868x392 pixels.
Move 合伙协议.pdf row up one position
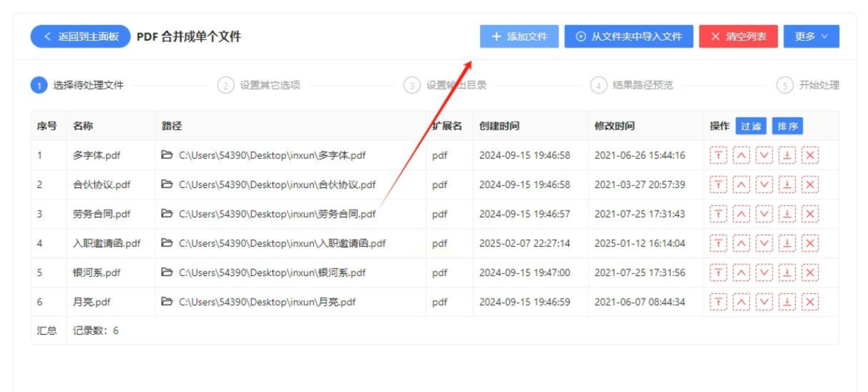(x=741, y=185)
